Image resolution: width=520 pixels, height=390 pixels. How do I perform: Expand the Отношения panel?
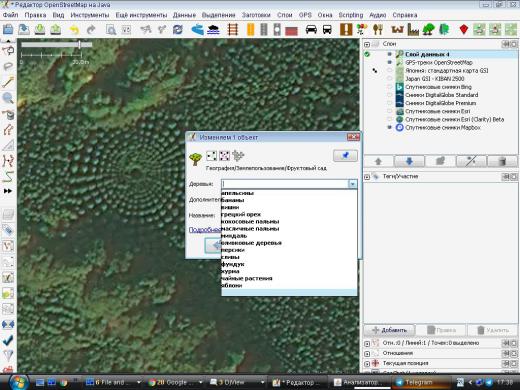(367, 353)
